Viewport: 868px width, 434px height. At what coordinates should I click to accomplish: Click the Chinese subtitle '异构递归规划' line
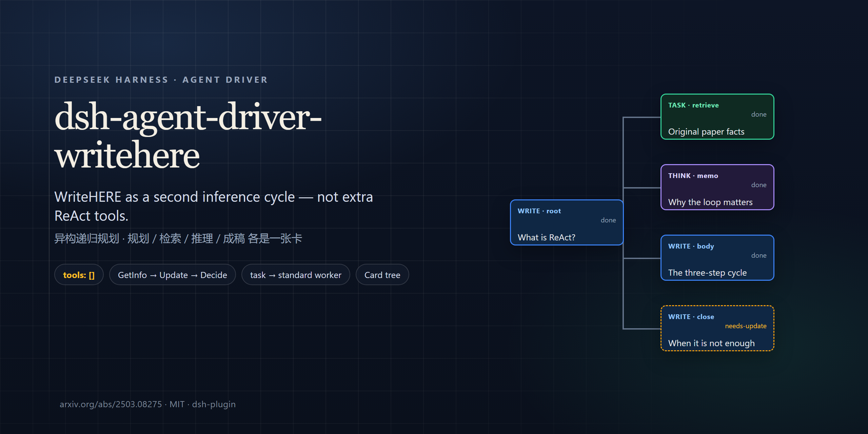(178, 238)
